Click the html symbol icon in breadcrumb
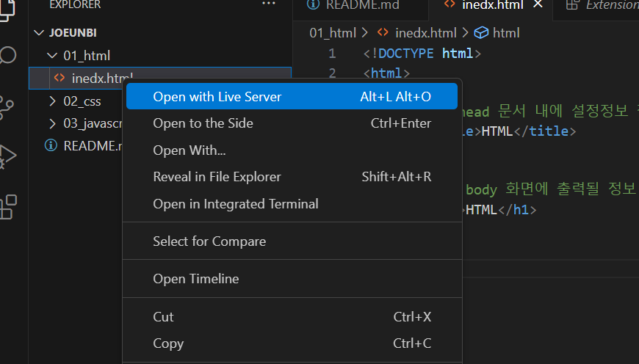The image size is (639, 364). click(482, 33)
